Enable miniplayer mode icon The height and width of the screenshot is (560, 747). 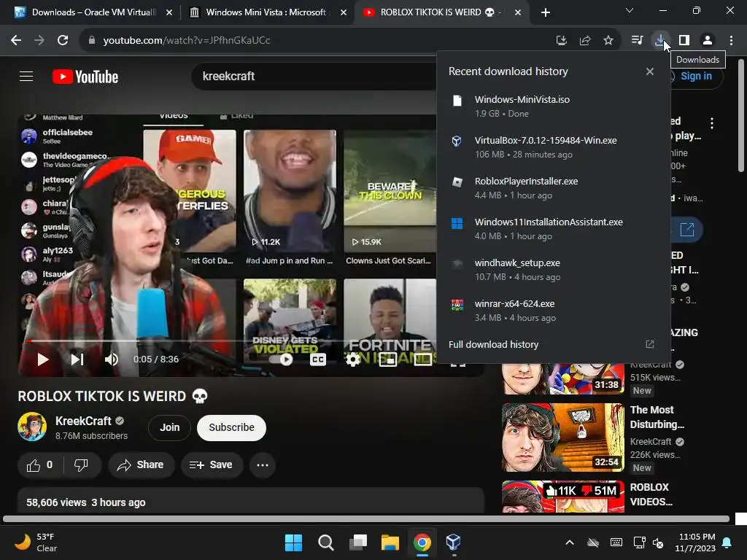(x=388, y=359)
